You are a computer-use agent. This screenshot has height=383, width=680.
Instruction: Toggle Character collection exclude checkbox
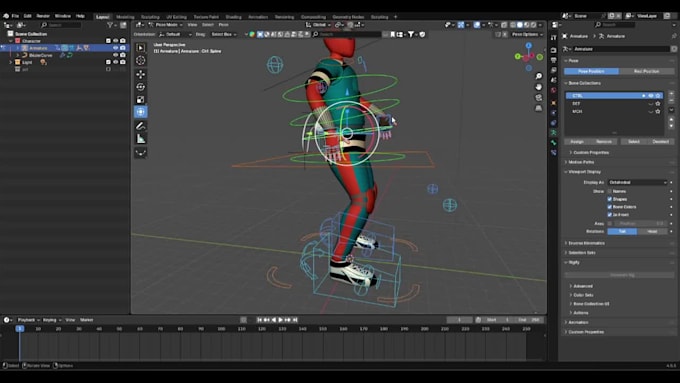pyautogui.click(x=108, y=41)
